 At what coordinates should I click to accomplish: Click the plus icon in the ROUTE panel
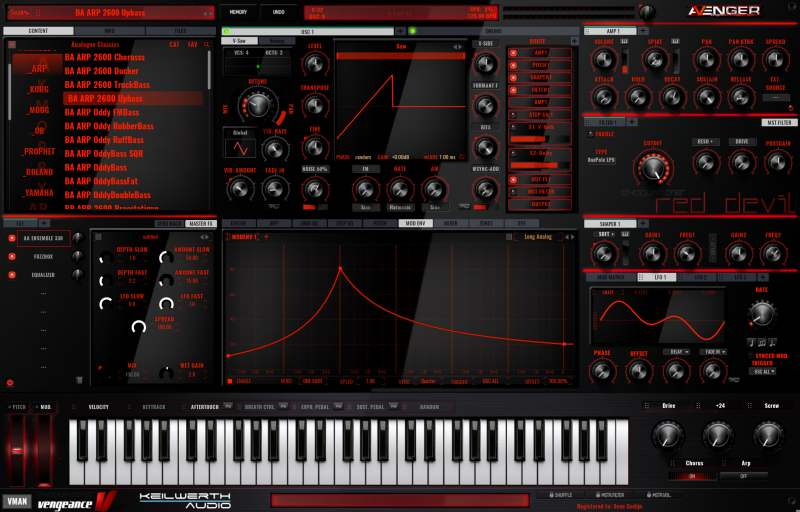pos(574,41)
